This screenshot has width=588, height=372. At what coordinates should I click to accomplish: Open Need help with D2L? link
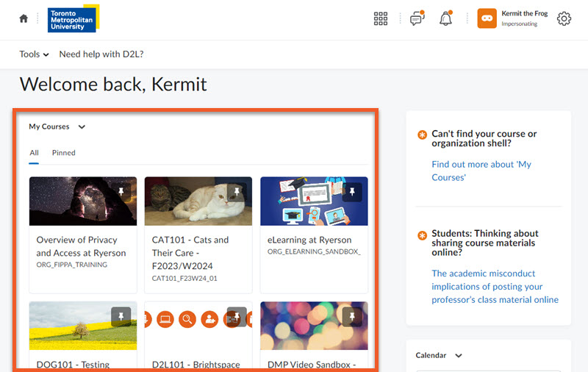point(101,54)
